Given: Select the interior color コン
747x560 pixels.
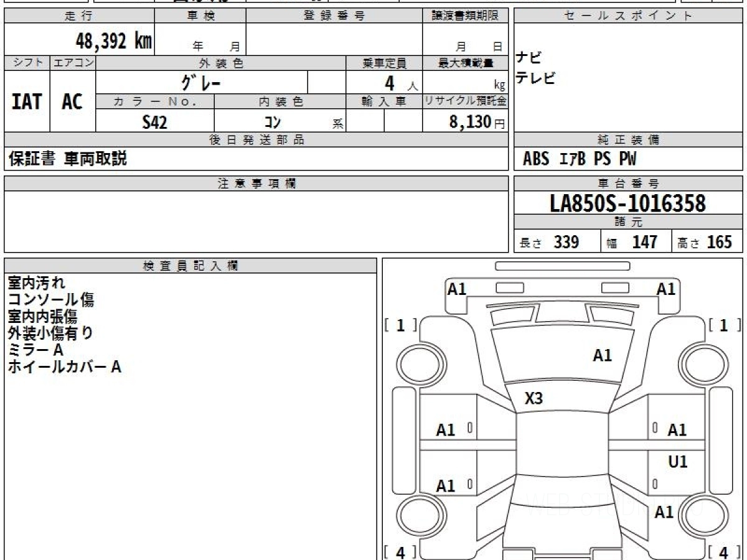Looking at the screenshot, I should click(271, 123).
